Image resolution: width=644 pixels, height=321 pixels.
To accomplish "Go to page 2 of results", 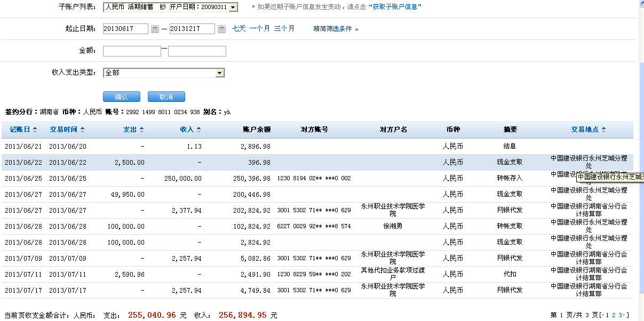I will pos(614,315).
